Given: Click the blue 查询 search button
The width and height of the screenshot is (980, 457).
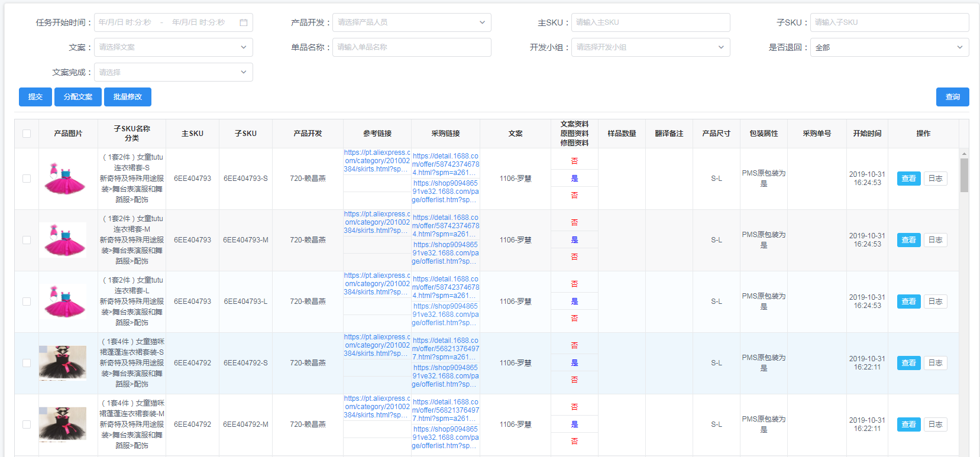Looking at the screenshot, I should tap(952, 97).
